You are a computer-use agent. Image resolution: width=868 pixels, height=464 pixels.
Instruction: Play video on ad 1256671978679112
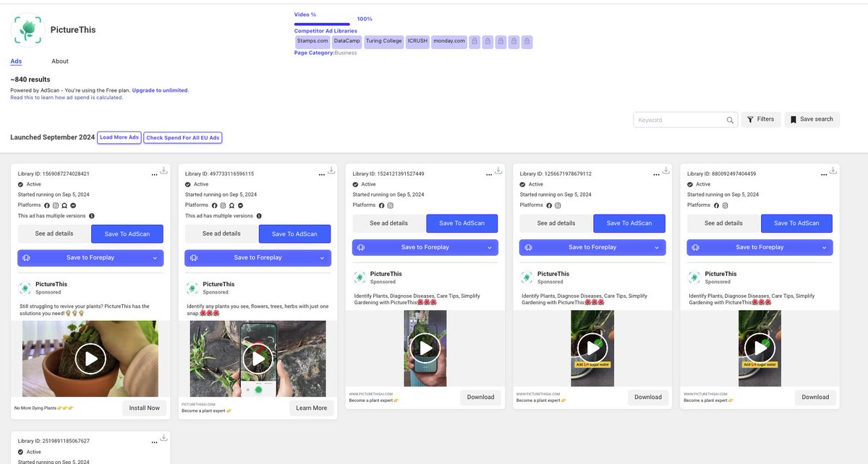(592, 348)
